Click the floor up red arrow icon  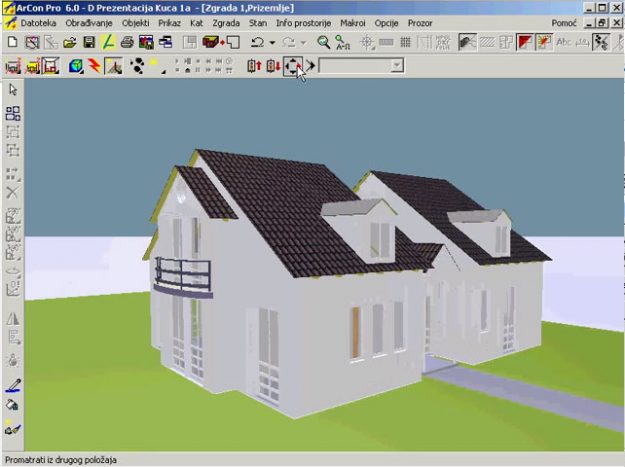click(254, 66)
